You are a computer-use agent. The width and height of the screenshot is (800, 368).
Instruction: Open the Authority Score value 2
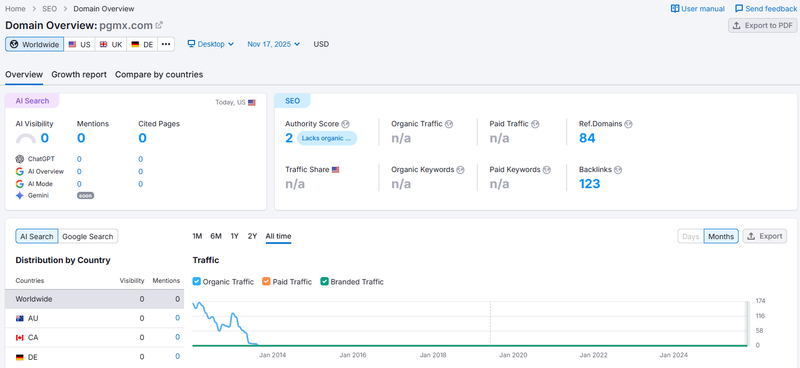[x=289, y=138]
